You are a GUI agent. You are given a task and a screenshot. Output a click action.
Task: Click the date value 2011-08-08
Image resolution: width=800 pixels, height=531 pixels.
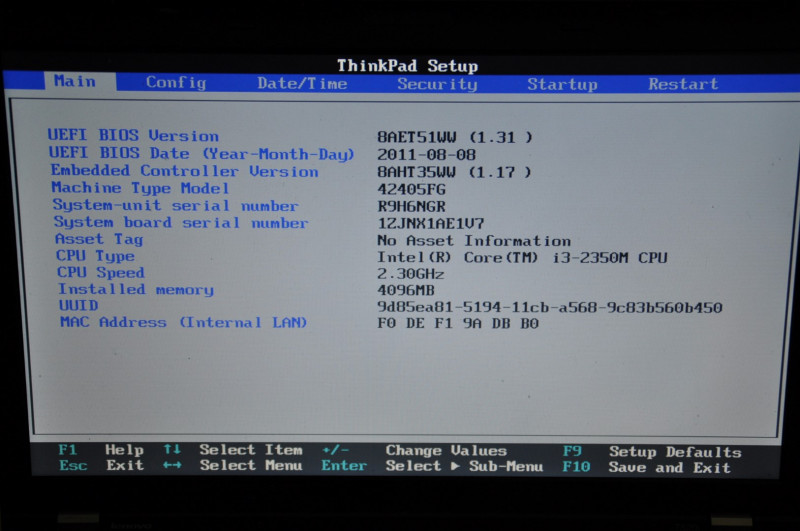tap(427, 155)
